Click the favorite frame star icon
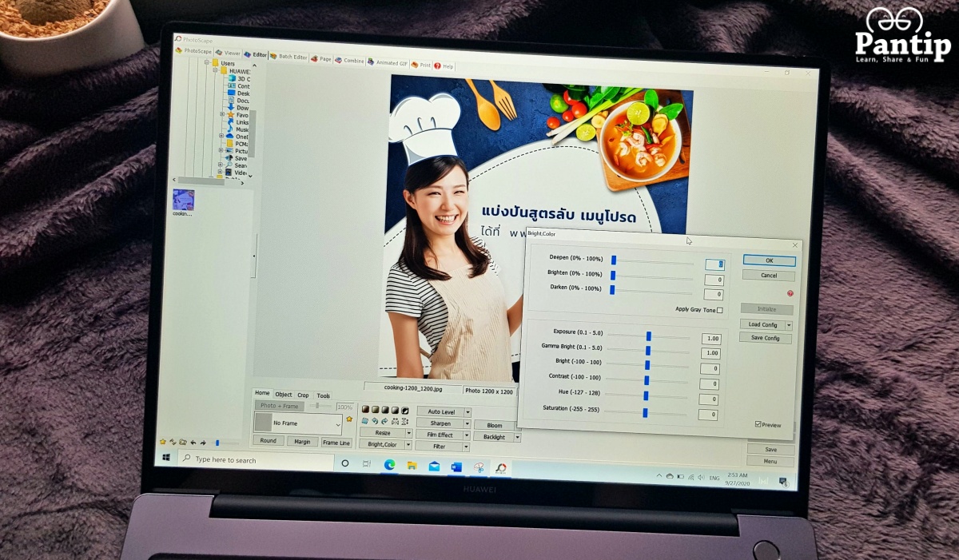Image resolution: width=959 pixels, height=560 pixels. (349, 419)
